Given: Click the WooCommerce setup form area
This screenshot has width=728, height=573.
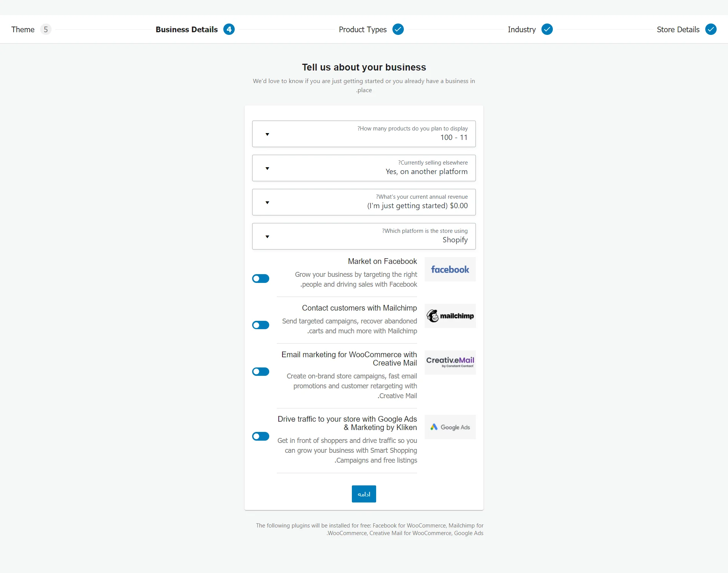Looking at the screenshot, I should coord(364,307).
